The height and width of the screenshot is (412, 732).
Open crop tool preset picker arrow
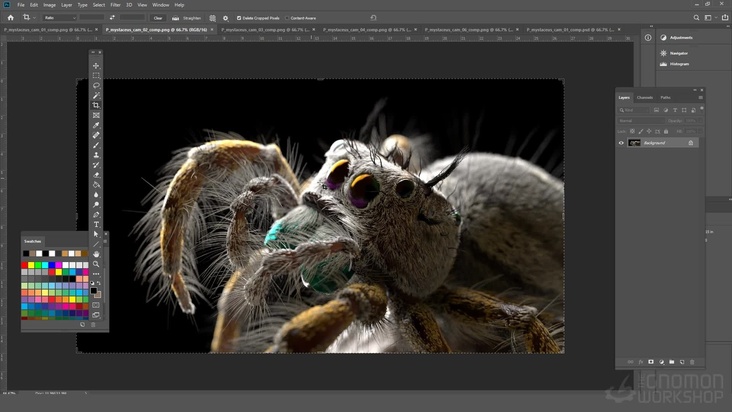[34, 18]
